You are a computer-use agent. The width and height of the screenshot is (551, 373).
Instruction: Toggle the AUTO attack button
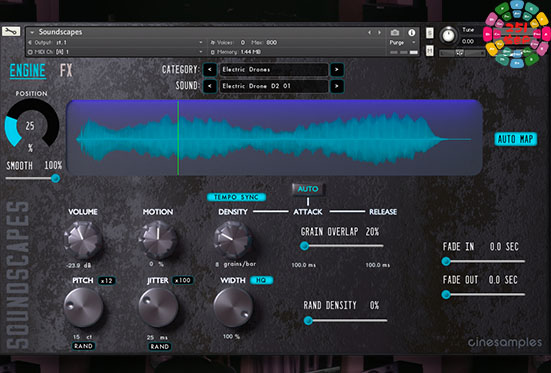coord(308,189)
